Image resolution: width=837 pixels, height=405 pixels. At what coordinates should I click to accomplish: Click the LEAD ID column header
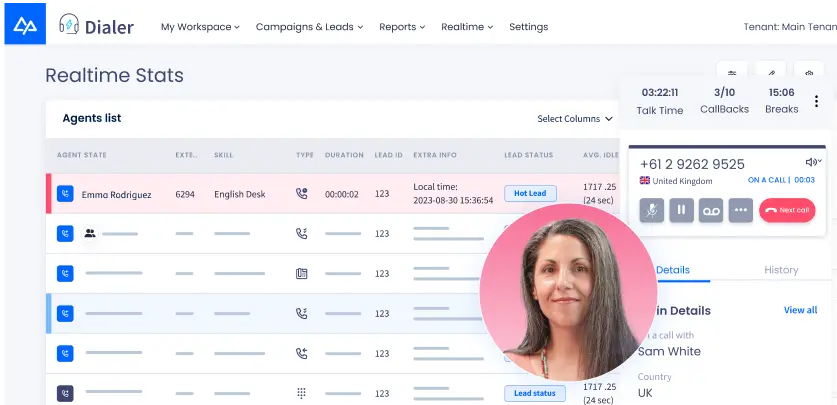click(x=389, y=155)
